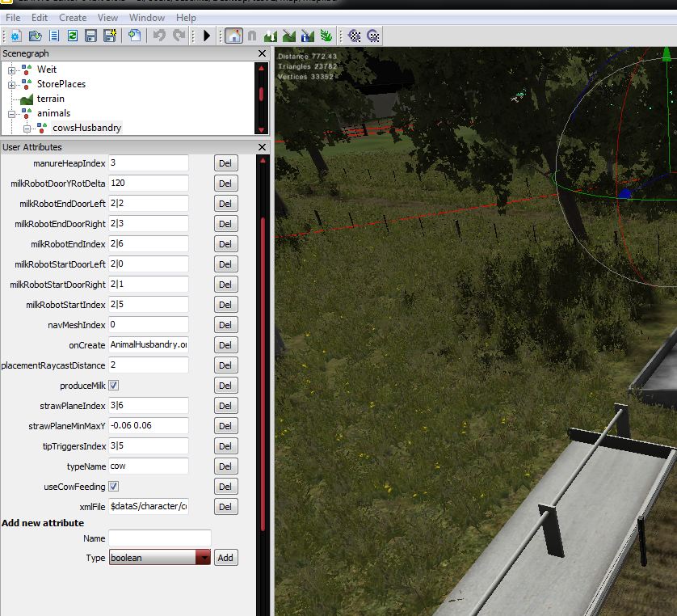
Task: Redo the action via toolbar arrow
Action: (179, 36)
